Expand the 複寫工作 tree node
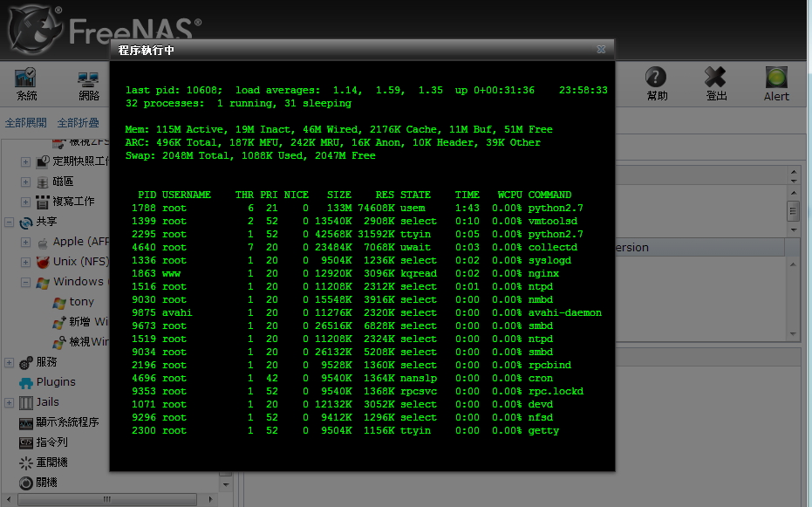The width and height of the screenshot is (812, 507). pyautogui.click(x=25, y=202)
